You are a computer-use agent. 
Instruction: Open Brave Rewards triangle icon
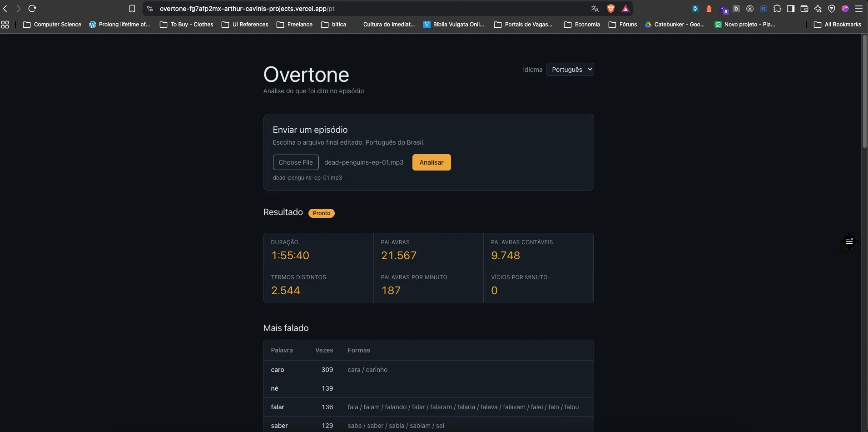click(x=626, y=9)
